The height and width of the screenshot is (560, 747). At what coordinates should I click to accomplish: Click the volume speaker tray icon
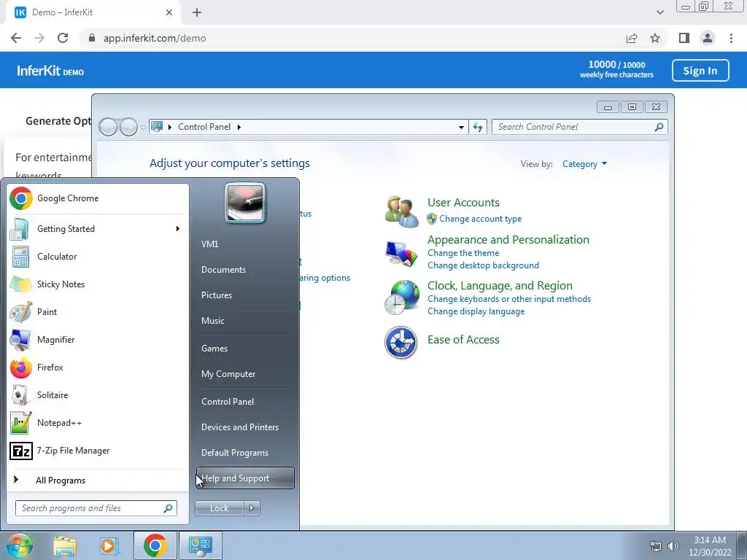673,546
